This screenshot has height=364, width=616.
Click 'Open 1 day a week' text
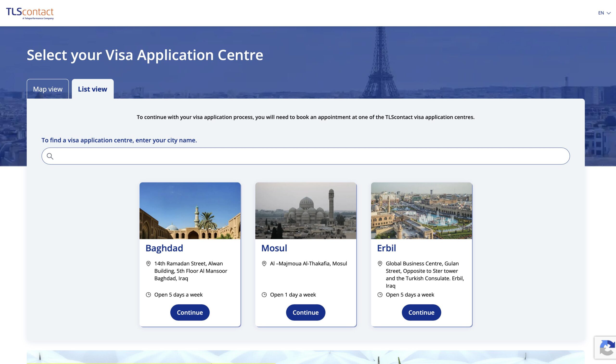(293, 295)
